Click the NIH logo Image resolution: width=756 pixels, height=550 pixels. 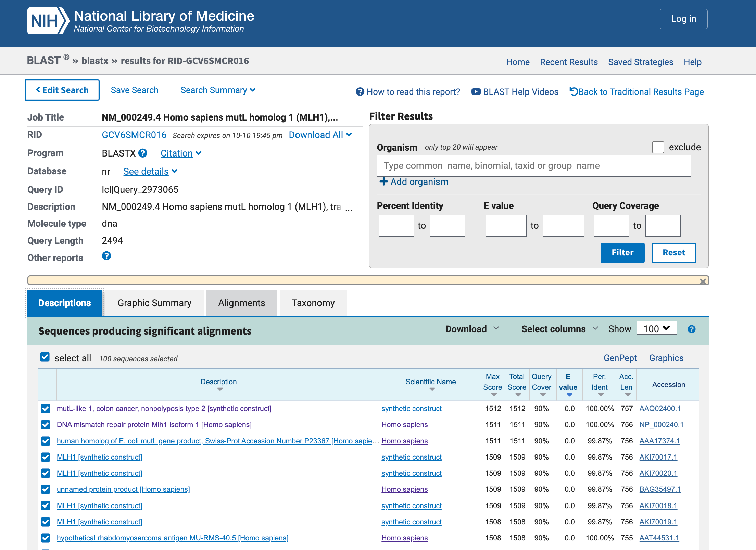(x=48, y=21)
